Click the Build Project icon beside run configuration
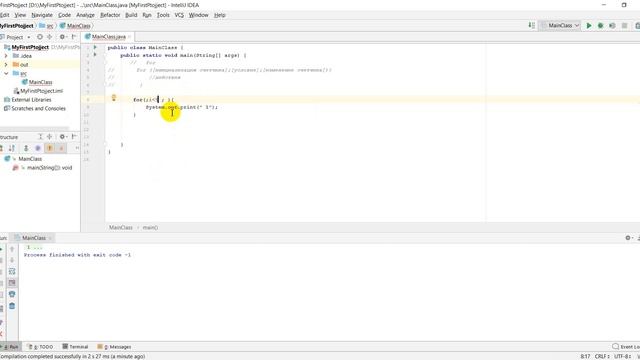 tap(531, 25)
